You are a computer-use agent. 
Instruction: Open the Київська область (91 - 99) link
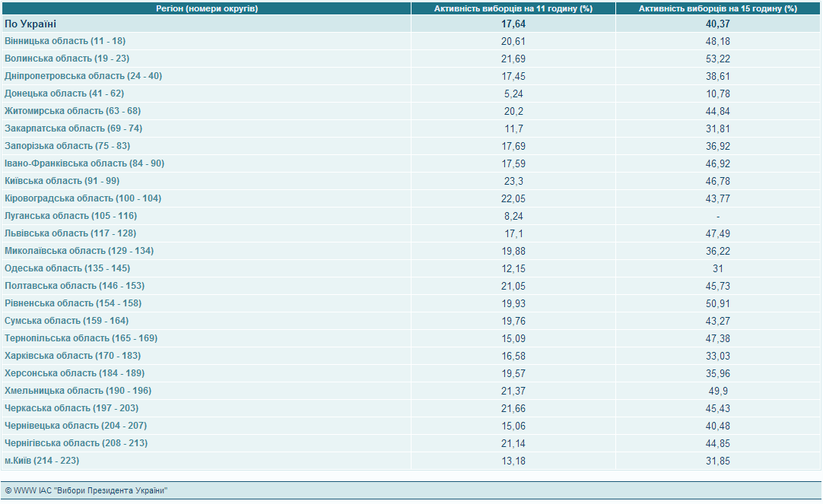pos(62,181)
